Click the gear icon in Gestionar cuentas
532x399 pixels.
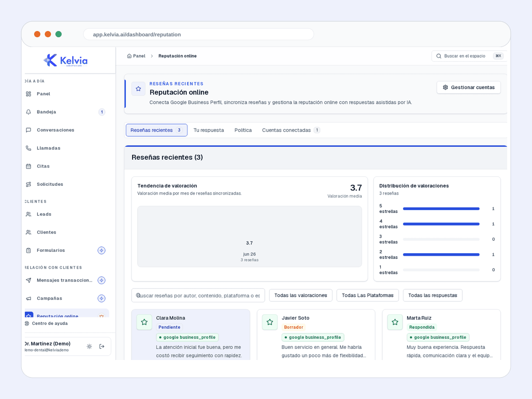coord(446,87)
